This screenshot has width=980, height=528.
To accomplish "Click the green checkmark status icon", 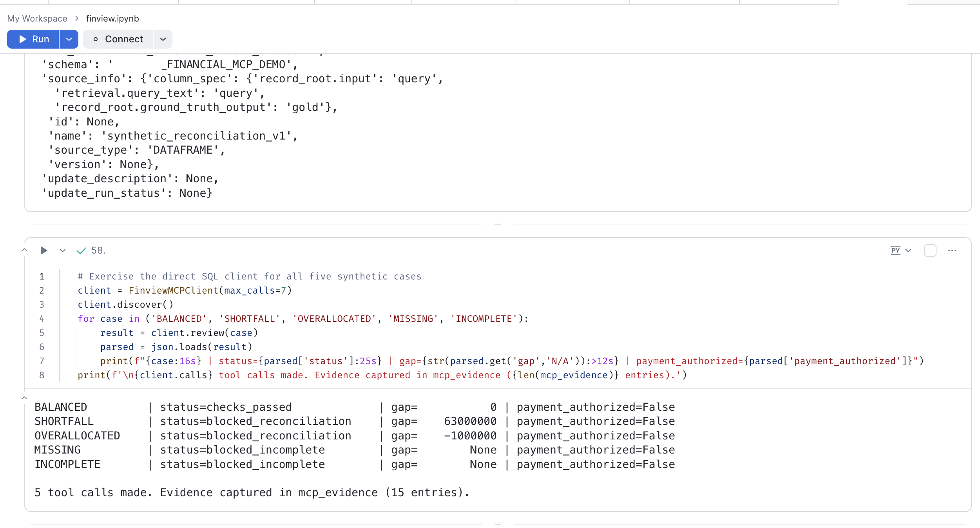I will pos(81,250).
